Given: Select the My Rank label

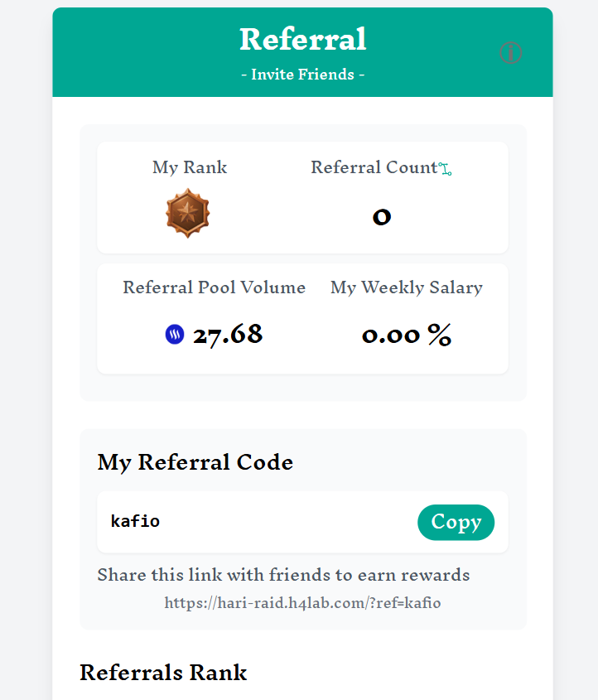Looking at the screenshot, I should pos(190,167).
